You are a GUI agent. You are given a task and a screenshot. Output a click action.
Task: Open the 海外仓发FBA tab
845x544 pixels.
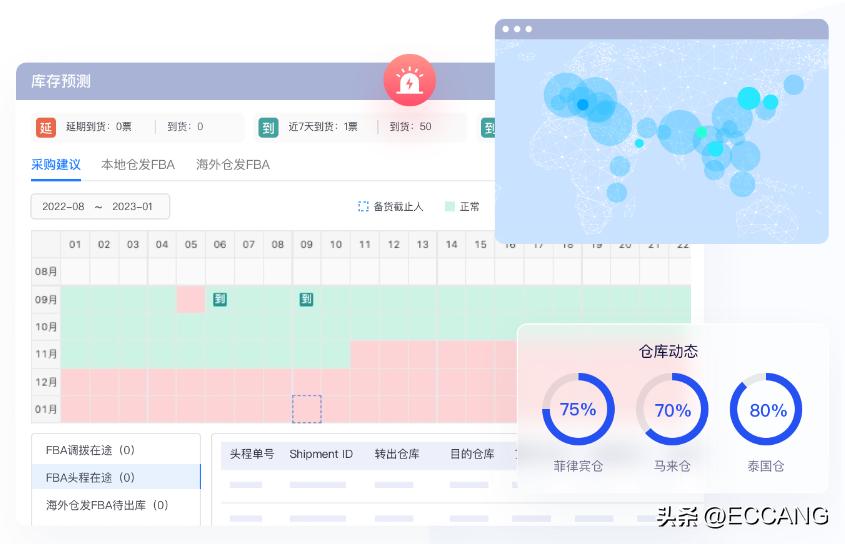pos(233,164)
